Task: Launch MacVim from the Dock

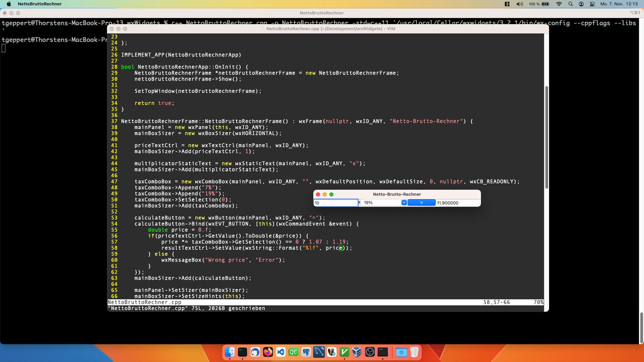Action: point(345,352)
